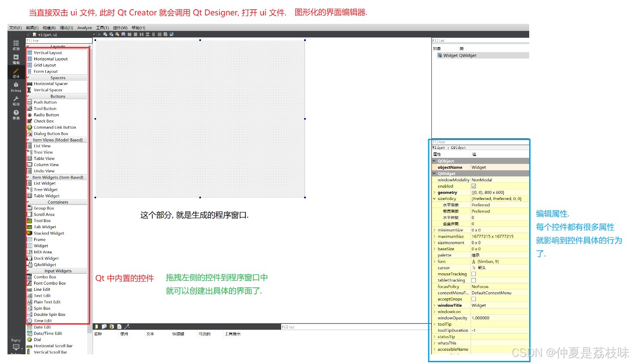Screen dimensions: 631x364
Task: Toggle the acceptDrops checkbox
Action: [x=474, y=299]
